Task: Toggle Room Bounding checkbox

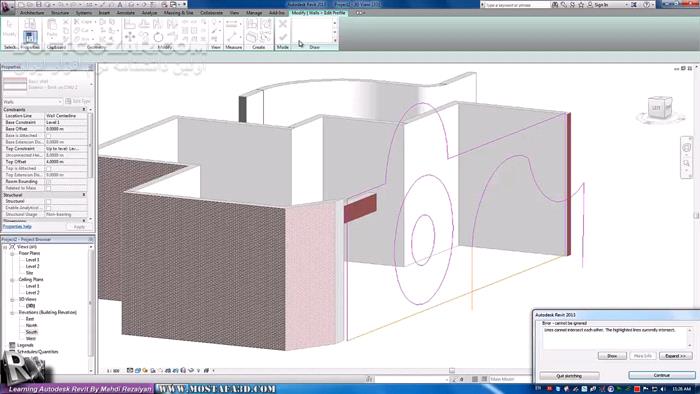Action: tap(48, 182)
